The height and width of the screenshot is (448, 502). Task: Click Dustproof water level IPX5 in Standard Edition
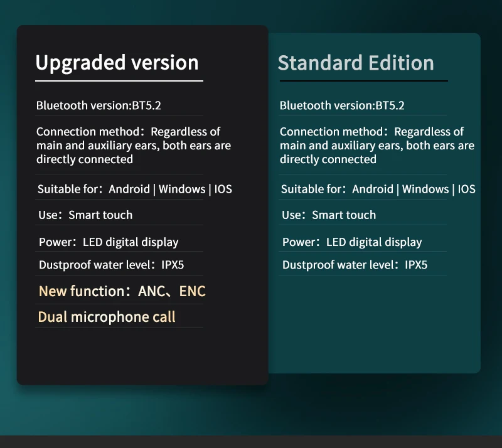point(355,265)
